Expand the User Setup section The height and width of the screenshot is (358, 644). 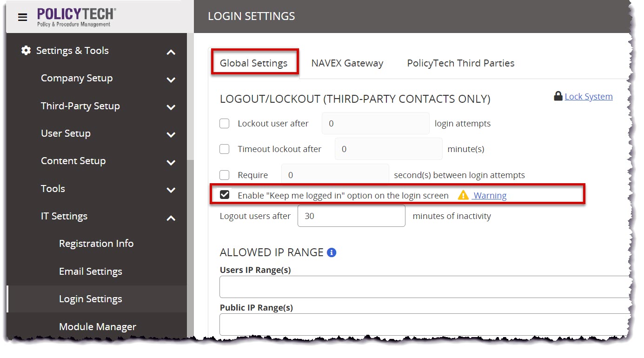click(x=66, y=133)
